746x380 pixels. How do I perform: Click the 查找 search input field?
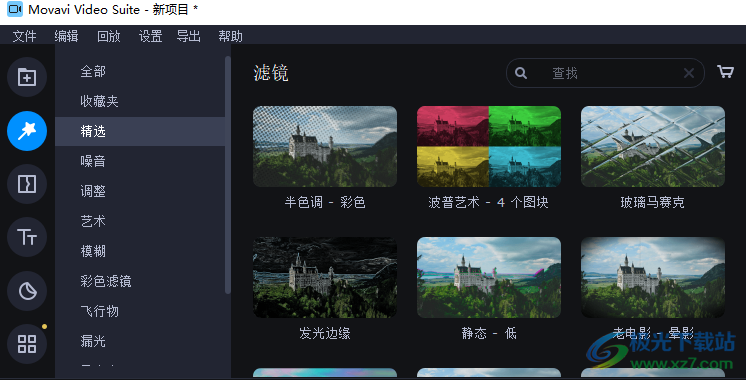pos(605,73)
